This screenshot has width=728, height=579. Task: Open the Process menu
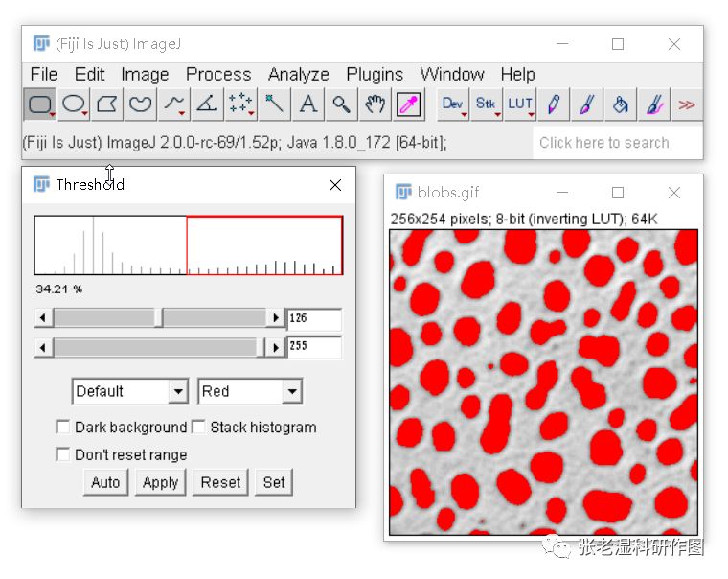pyautogui.click(x=218, y=75)
